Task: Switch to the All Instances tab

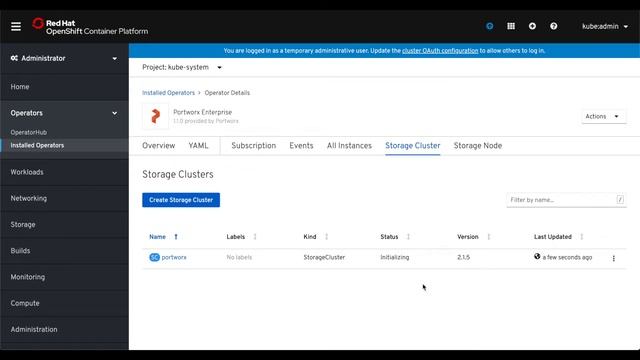Action: tap(349, 146)
